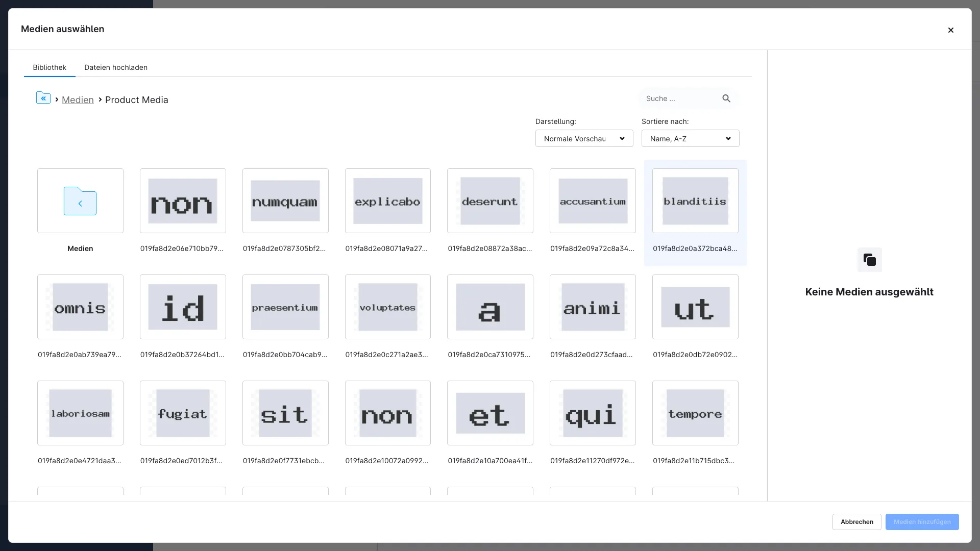Click filename 019fa8d2e0e4721daa3...
The image size is (980, 551).
(x=80, y=461)
